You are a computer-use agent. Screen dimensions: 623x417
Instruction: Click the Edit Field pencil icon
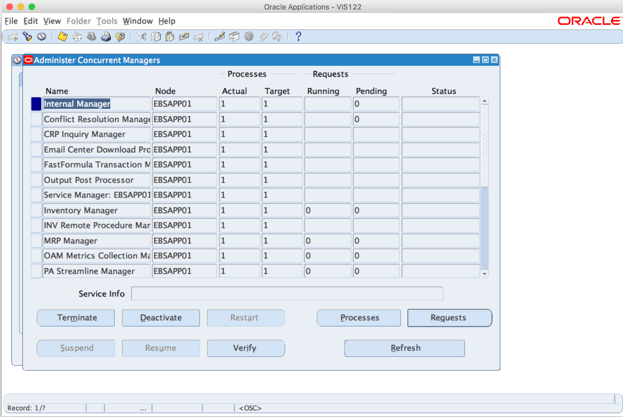(x=220, y=37)
